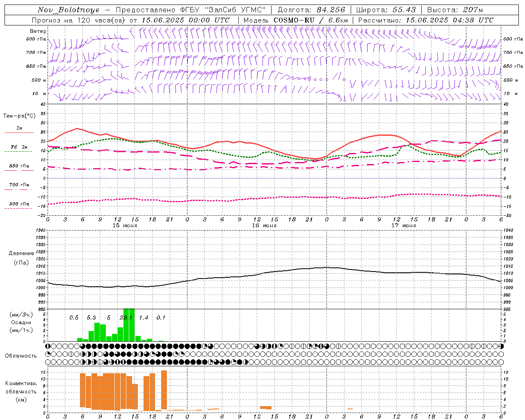This screenshot has height=420, width=525.
Task: Click the 0.1 precipitation total value
Action: coord(161,317)
